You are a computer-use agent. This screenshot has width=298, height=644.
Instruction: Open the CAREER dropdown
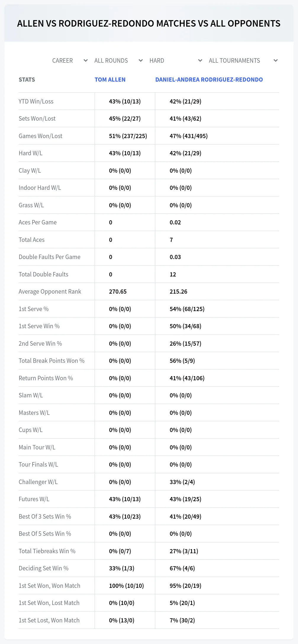click(x=70, y=61)
